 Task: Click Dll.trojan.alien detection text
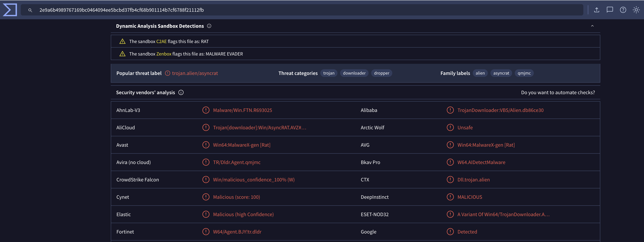pyautogui.click(x=473, y=180)
